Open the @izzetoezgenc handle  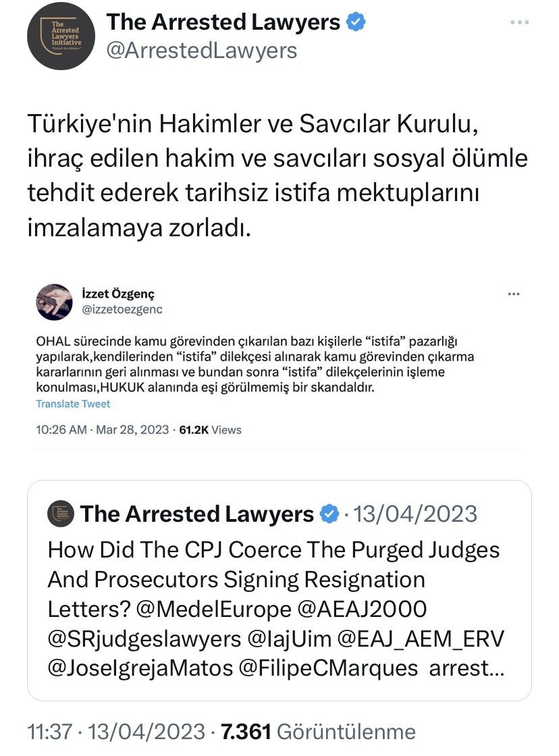coord(122,310)
